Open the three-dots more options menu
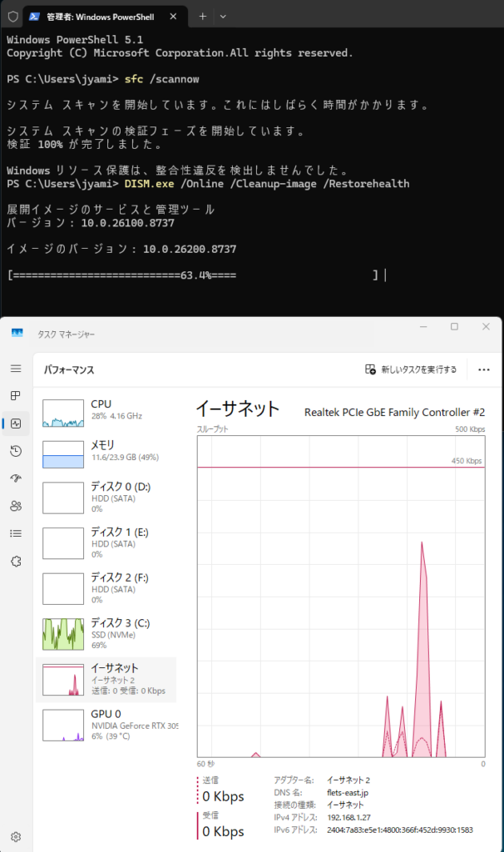504x852 pixels. click(x=484, y=369)
